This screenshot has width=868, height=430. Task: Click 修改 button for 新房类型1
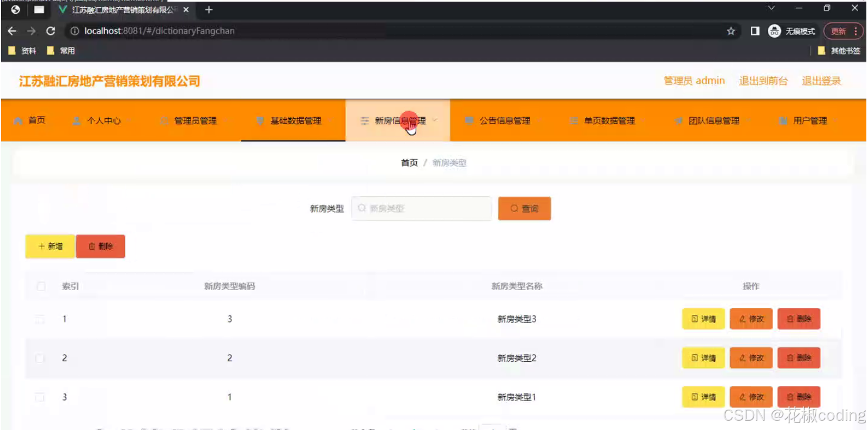coord(751,397)
